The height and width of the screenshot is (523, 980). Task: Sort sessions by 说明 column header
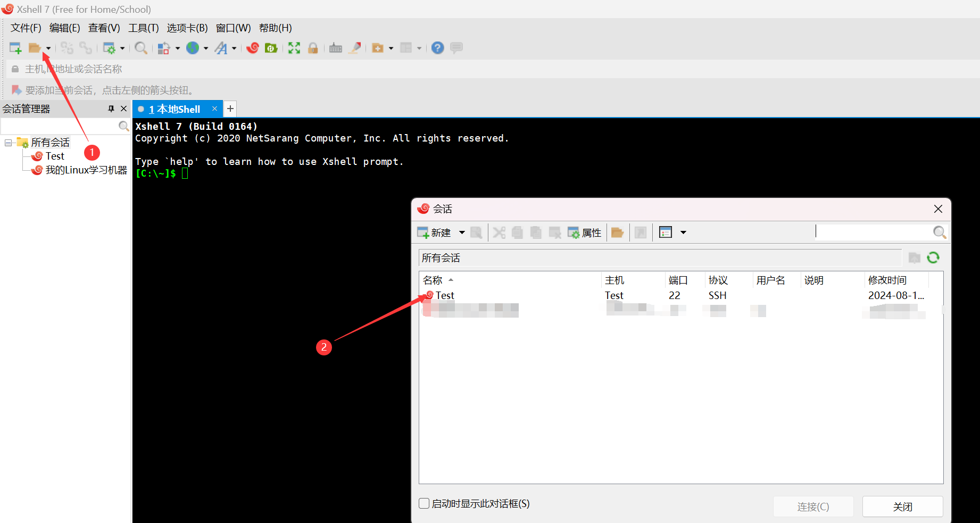click(832, 280)
